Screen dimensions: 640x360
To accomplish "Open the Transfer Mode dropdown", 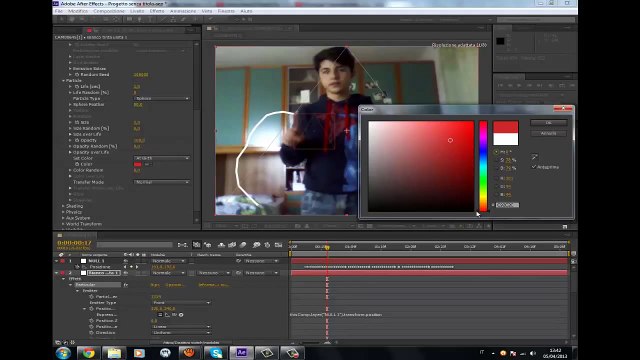I will point(162,182).
